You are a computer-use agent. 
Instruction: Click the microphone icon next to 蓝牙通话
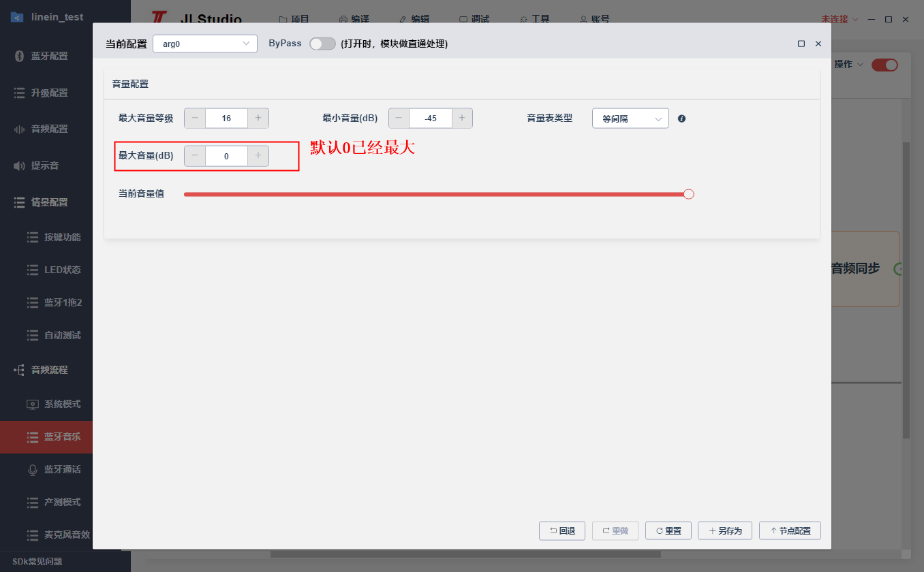pos(32,469)
